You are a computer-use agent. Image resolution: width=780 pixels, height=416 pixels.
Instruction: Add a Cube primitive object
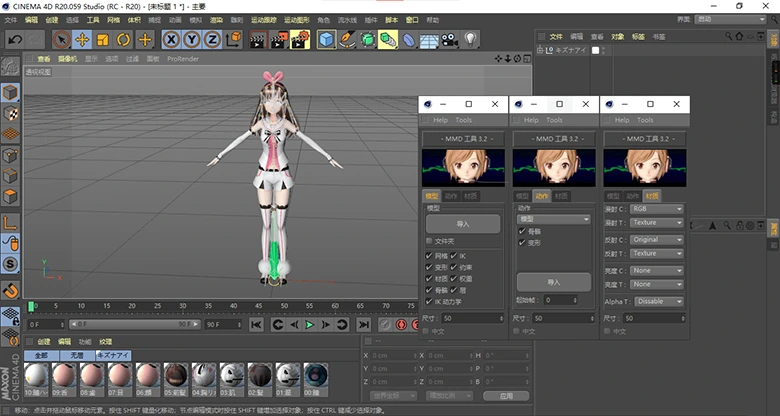(326, 39)
